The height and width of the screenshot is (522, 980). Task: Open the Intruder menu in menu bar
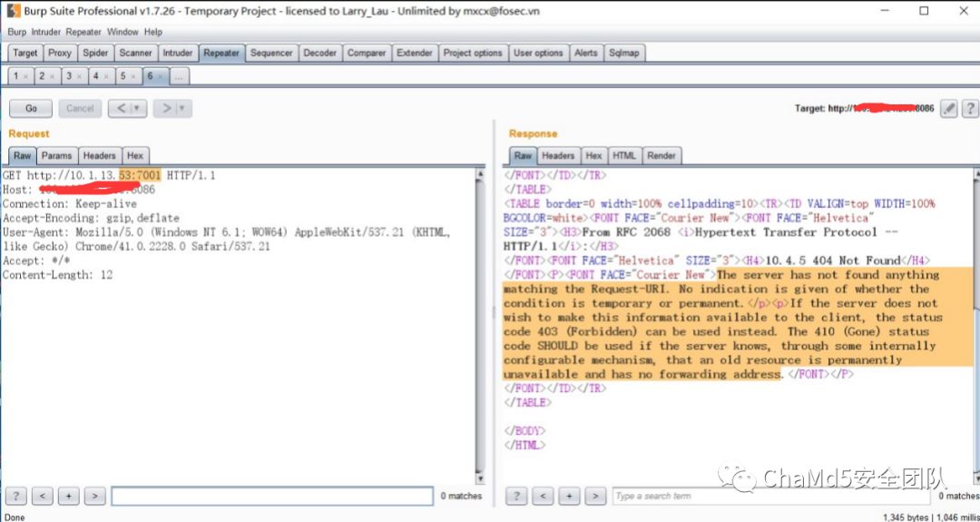point(47,32)
